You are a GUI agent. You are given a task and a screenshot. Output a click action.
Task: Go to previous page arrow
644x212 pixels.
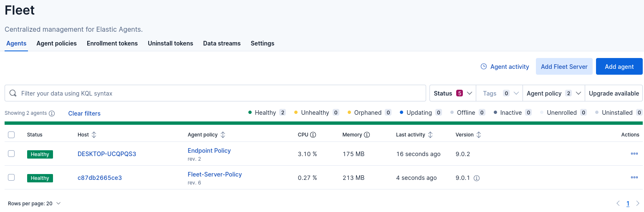[x=618, y=204]
